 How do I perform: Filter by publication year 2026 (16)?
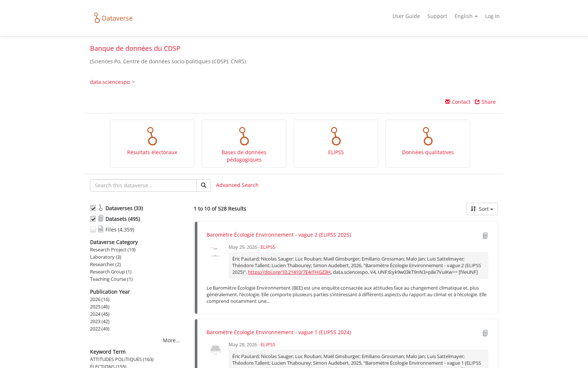100,299
